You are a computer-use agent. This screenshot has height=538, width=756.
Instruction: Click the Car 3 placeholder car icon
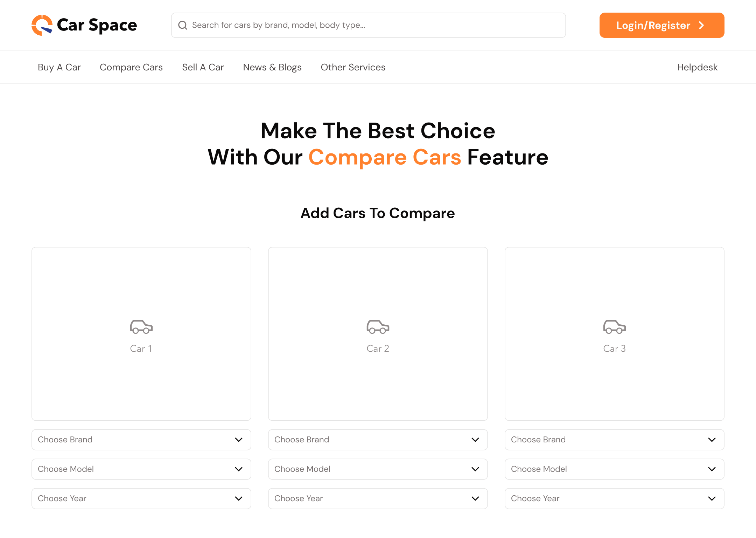615,326
